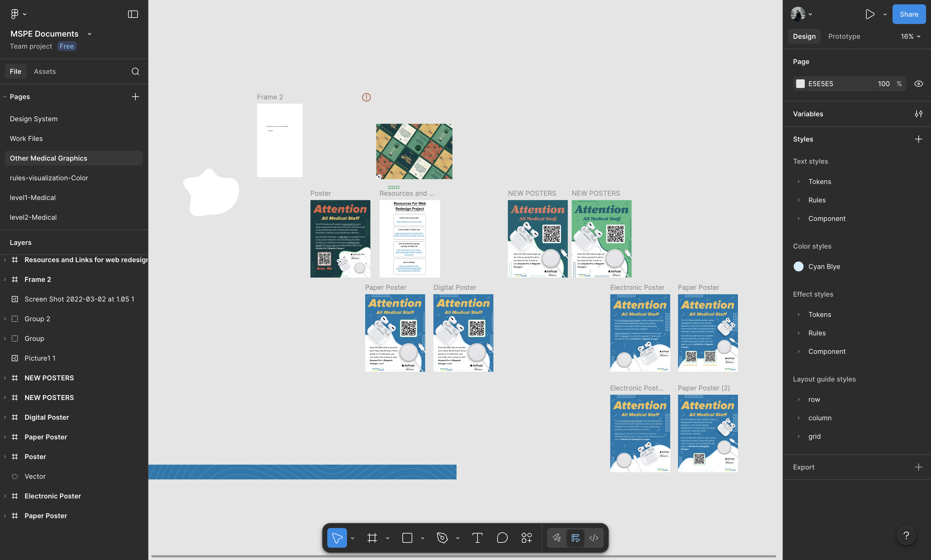
Task: Open the Figma main menu logo
Action: [14, 14]
